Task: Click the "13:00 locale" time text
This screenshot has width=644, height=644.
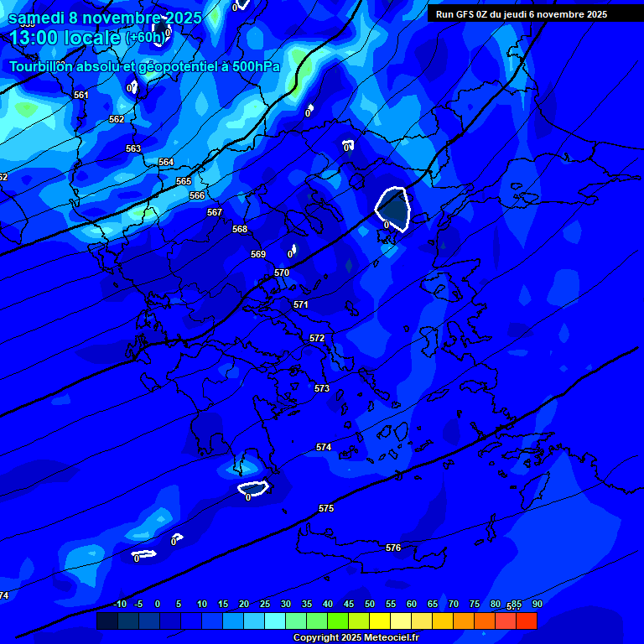Action: point(65,38)
